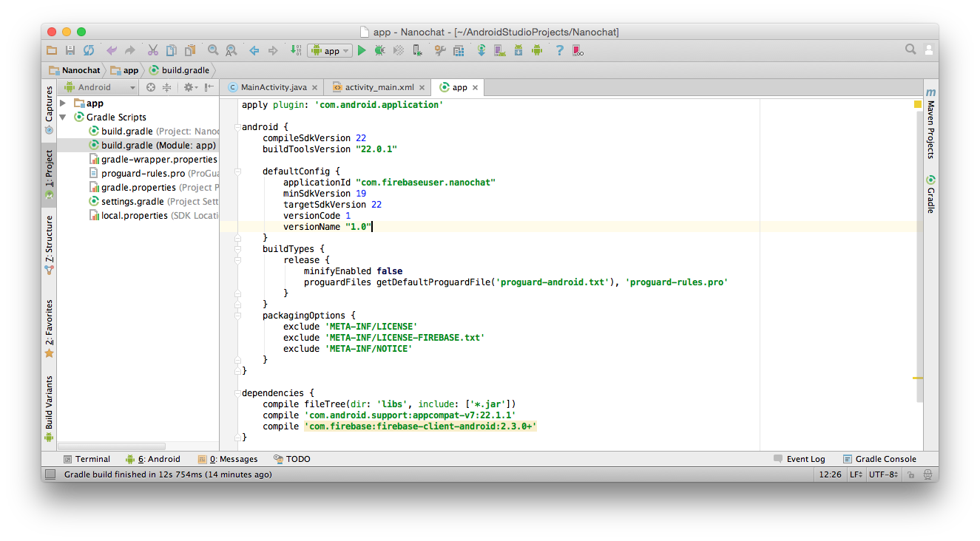Open the Favorites side tool window
This screenshot has width=980, height=541.
click(49, 328)
